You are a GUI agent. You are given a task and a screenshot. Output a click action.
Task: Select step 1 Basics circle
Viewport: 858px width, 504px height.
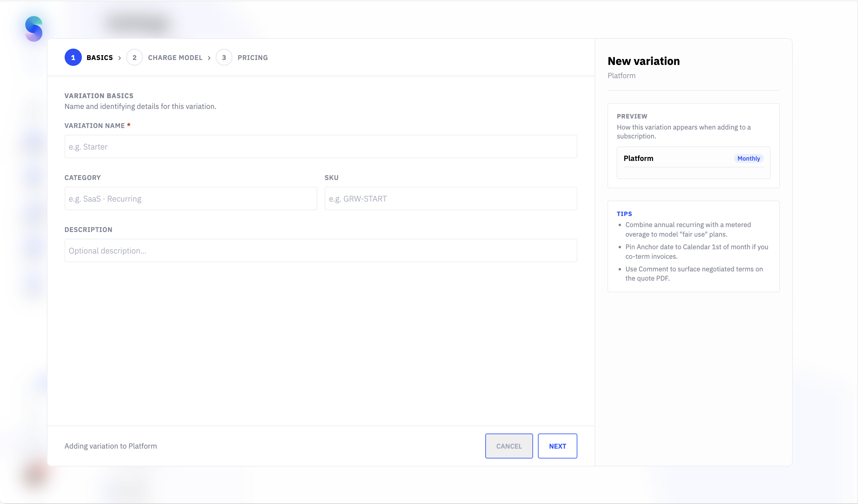pyautogui.click(x=73, y=58)
